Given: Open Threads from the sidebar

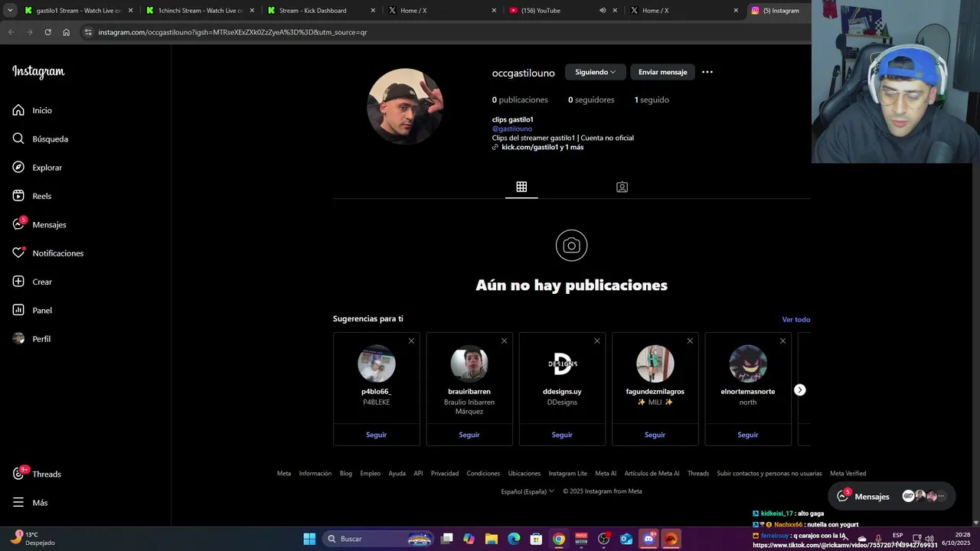Looking at the screenshot, I should (37, 474).
